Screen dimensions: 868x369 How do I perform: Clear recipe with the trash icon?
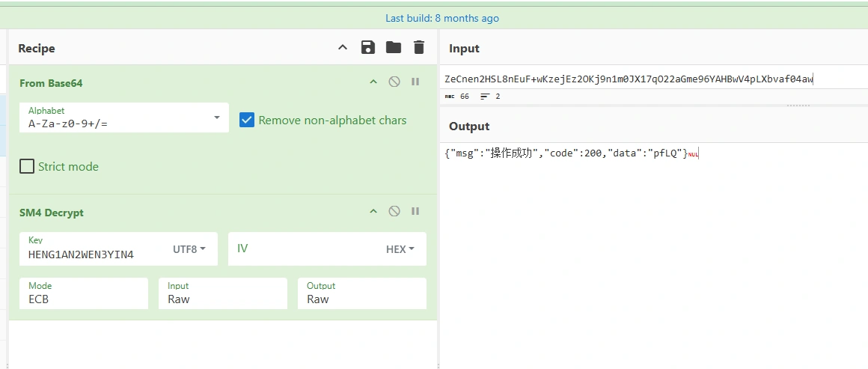(x=418, y=48)
